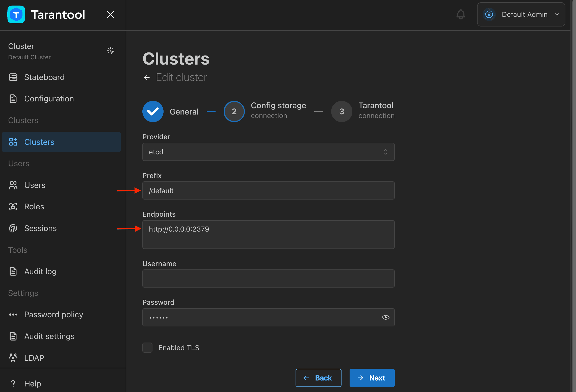Click the Sessions fingerprint icon

13,228
